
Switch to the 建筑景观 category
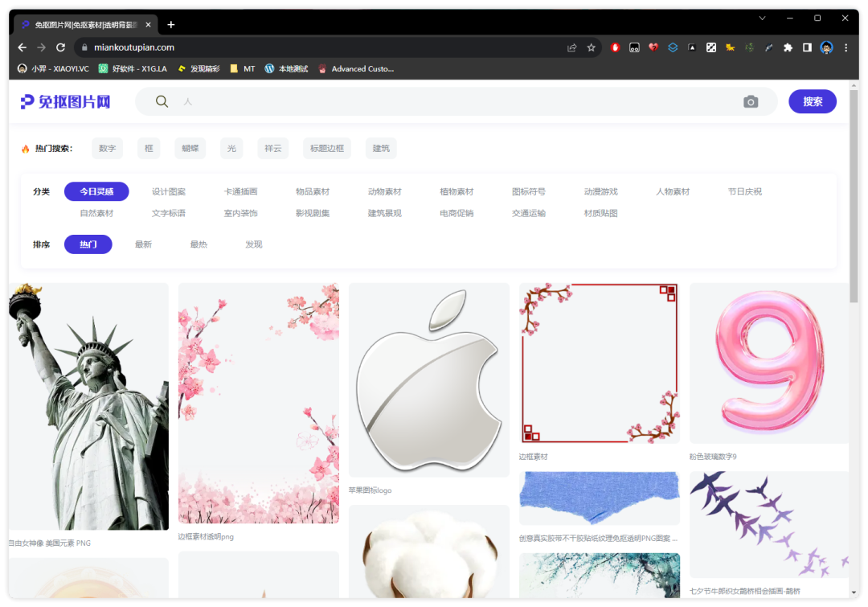pyautogui.click(x=385, y=213)
